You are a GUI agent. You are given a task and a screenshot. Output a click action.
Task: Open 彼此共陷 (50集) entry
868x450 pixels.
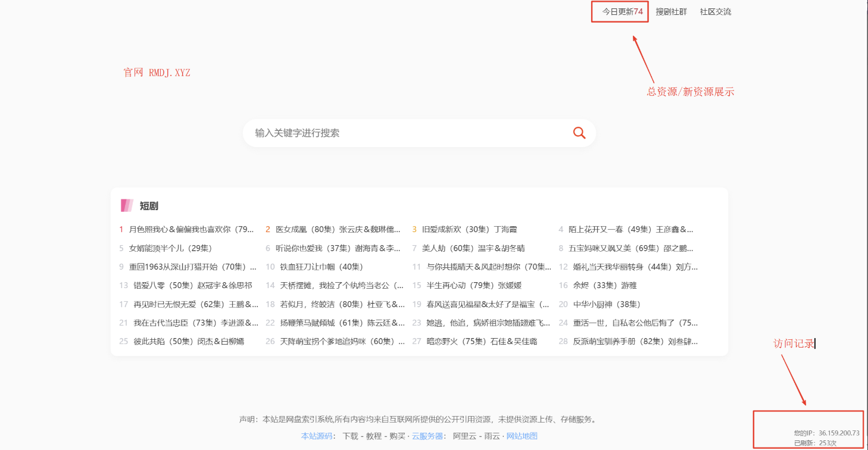pyautogui.click(x=189, y=342)
